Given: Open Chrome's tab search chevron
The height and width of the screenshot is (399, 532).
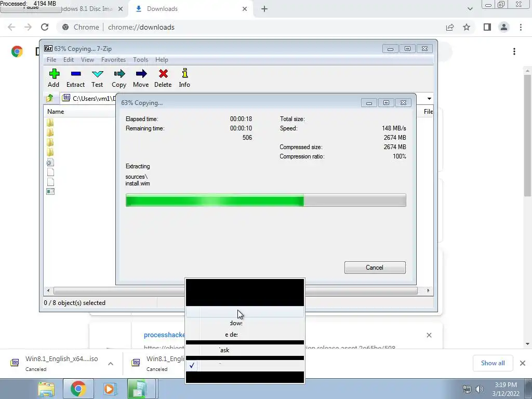Looking at the screenshot, I should 470,9.
